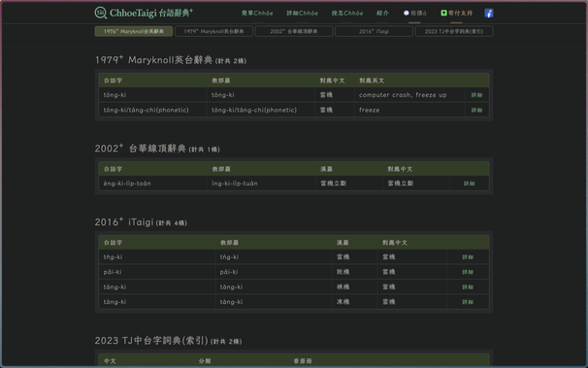
Task: Open 詳細 for tǹg-ki iTaigi row
Action: coord(468,257)
